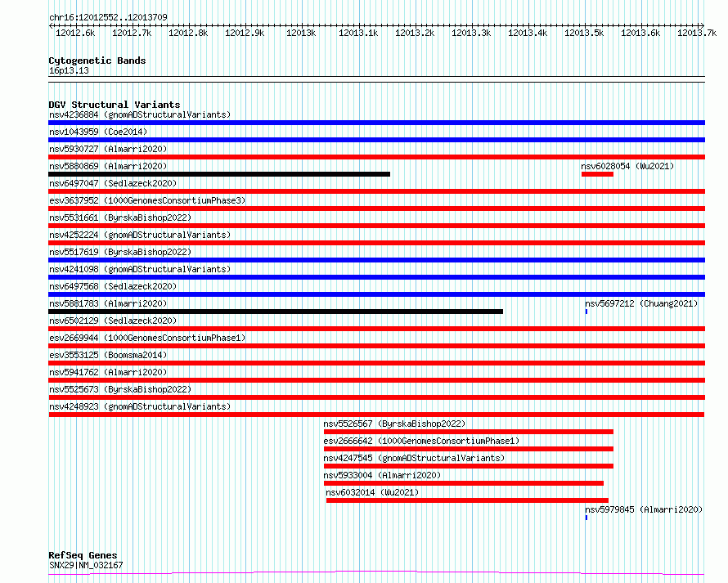The width and height of the screenshot is (728, 583).
Task: Open the nsv5881783 (Almarri2020) label
Action: coord(108,303)
